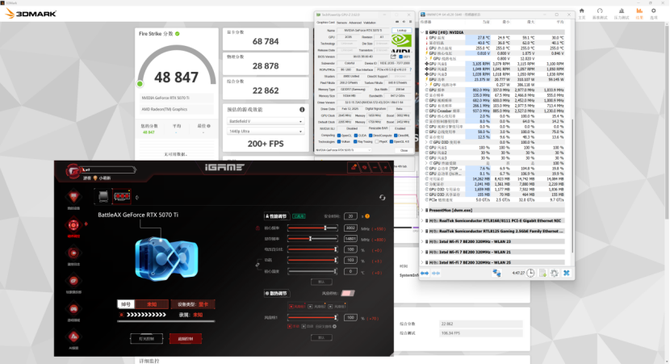Click the info icon beside estimated game performance

coord(302,110)
